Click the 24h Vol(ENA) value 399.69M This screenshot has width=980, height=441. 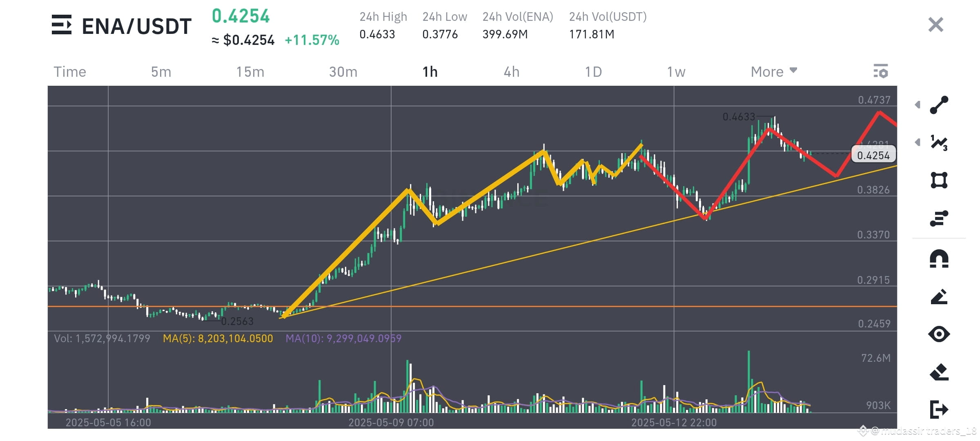[x=505, y=34]
